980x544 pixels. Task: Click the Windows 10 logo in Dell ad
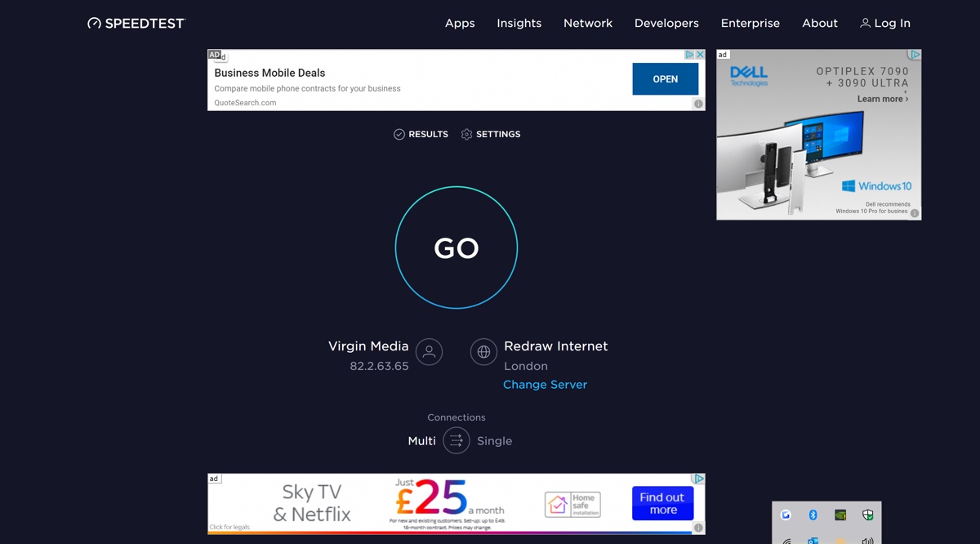pos(877,186)
